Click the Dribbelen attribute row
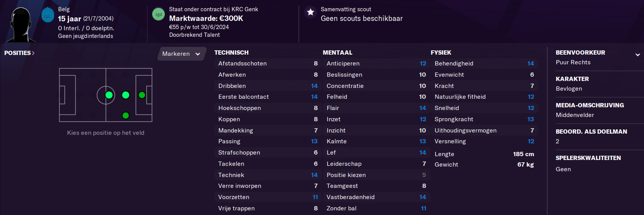The height and width of the screenshot is (215, 644). (x=268, y=86)
